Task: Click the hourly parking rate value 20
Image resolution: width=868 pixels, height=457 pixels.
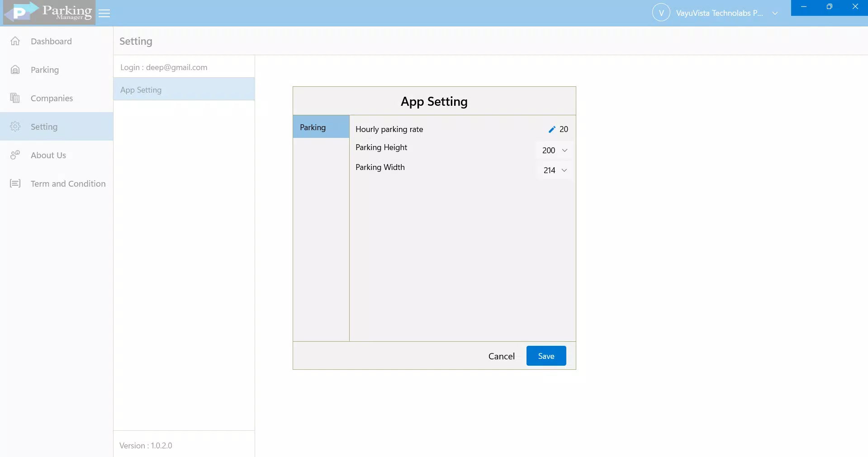Action: pyautogui.click(x=564, y=129)
